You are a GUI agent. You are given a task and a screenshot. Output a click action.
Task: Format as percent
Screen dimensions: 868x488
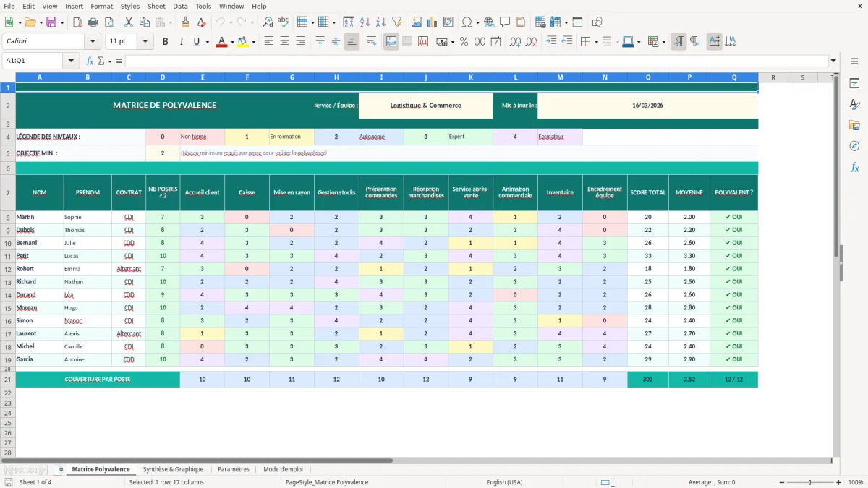[x=464, y=42]
